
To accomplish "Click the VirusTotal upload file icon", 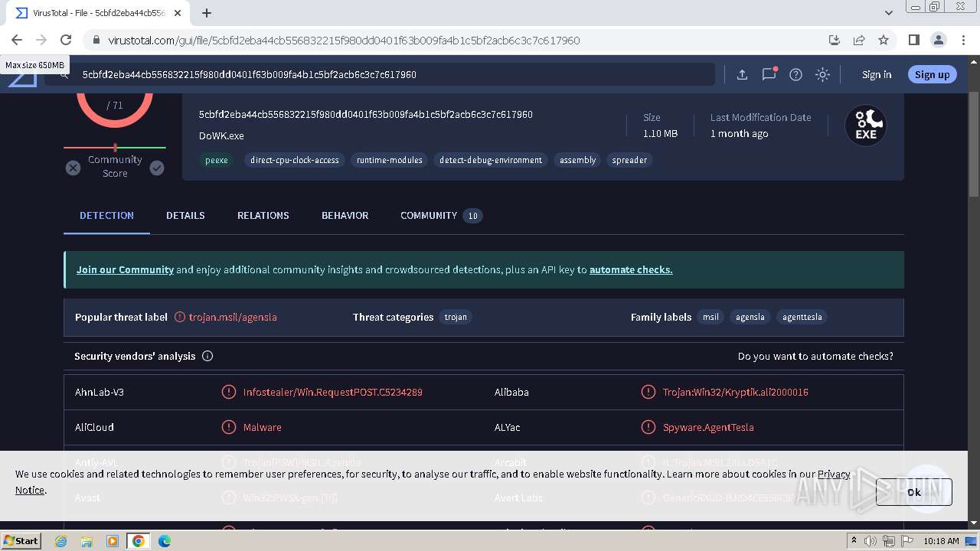I will pos(742,74).
